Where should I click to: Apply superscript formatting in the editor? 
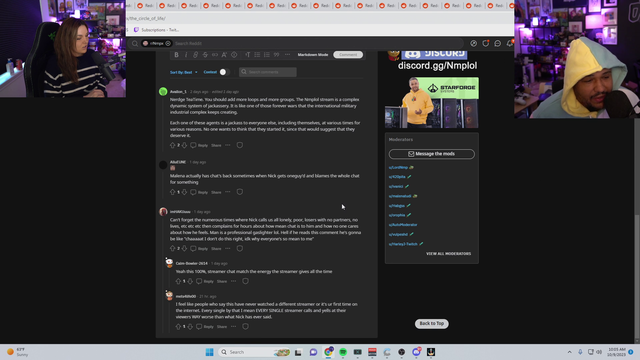pyautogui.click(x=224, y=55)
